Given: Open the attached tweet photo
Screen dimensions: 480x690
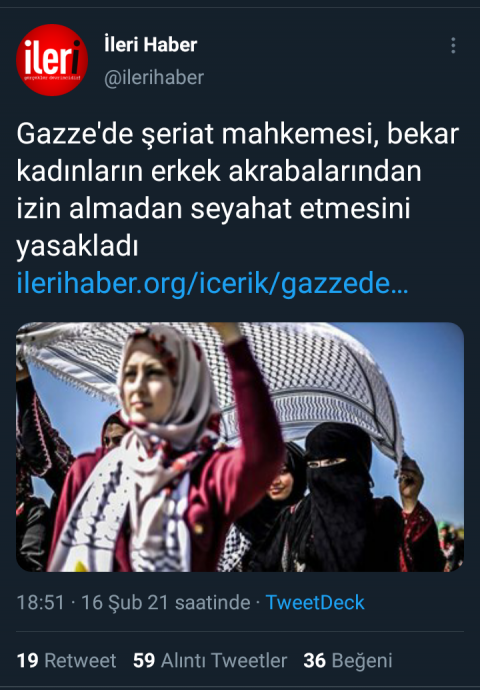Looking at the screenshot, I should (240, 447).
